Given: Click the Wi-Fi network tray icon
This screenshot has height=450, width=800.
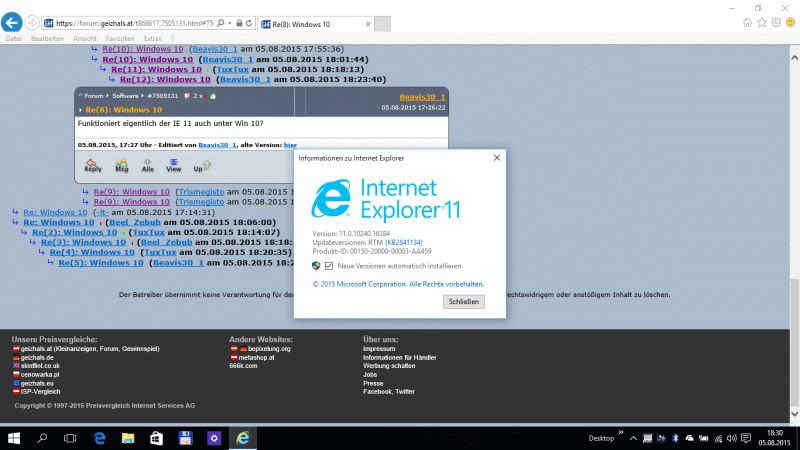Looking at the screenshot, I should [x=718, y=438].
